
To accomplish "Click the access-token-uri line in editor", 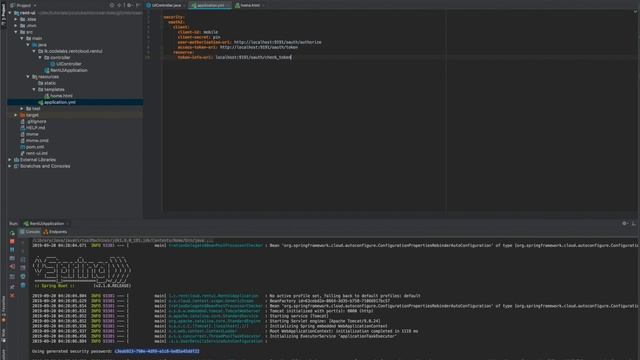I will [238, 47].
